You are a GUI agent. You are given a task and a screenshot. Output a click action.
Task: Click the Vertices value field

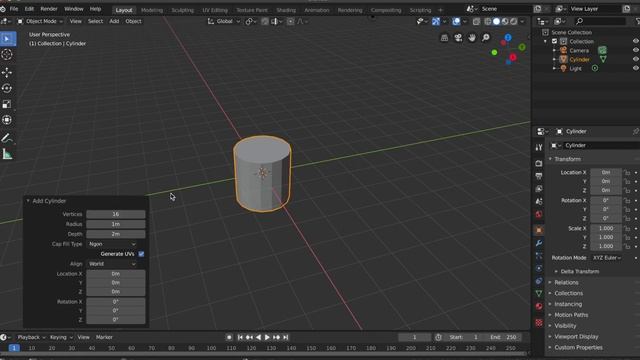tap(116, 214)
